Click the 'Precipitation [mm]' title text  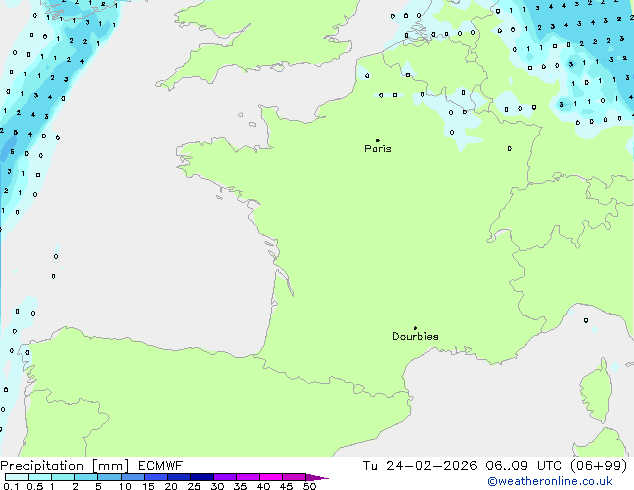[x=65, y=466]
